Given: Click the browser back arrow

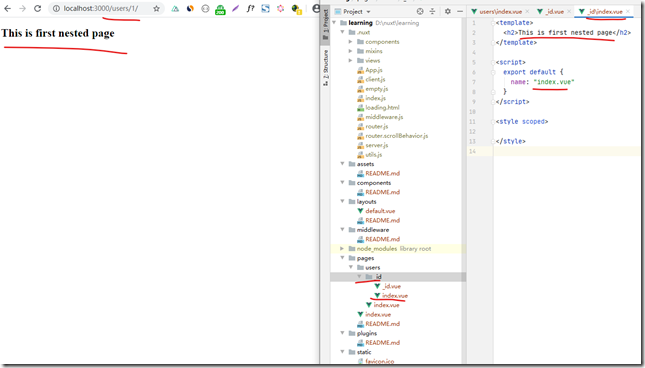Looking at the screenshot, I should [7, 8].
